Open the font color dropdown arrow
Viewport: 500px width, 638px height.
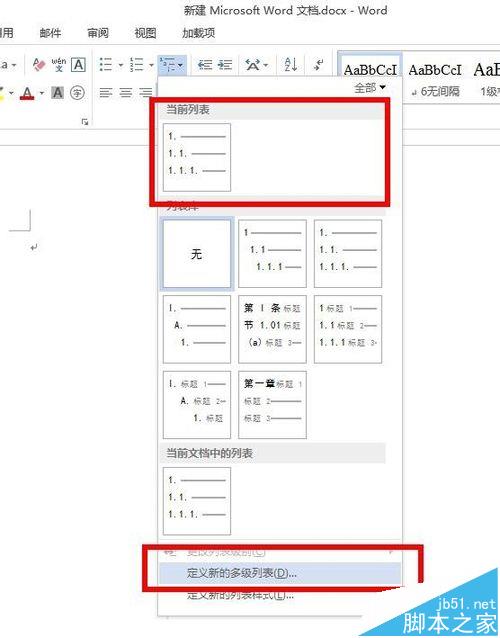tap(41, 93)
